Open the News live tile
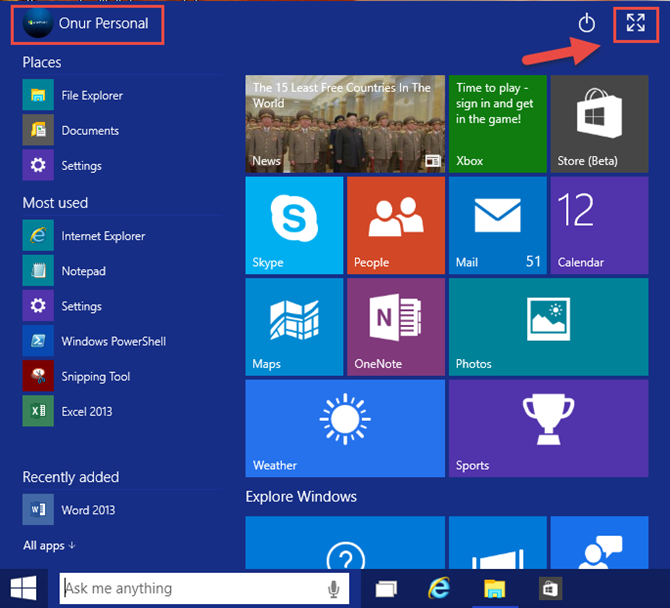Image resolution: width=670 pixels, height=608 pixels. pos(345,124)
